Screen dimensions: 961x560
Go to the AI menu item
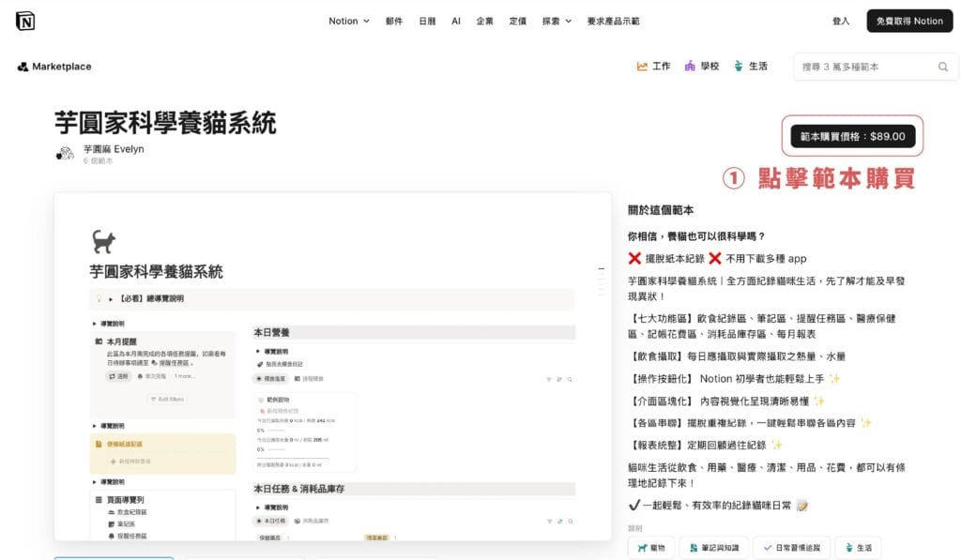coord(456,21)
